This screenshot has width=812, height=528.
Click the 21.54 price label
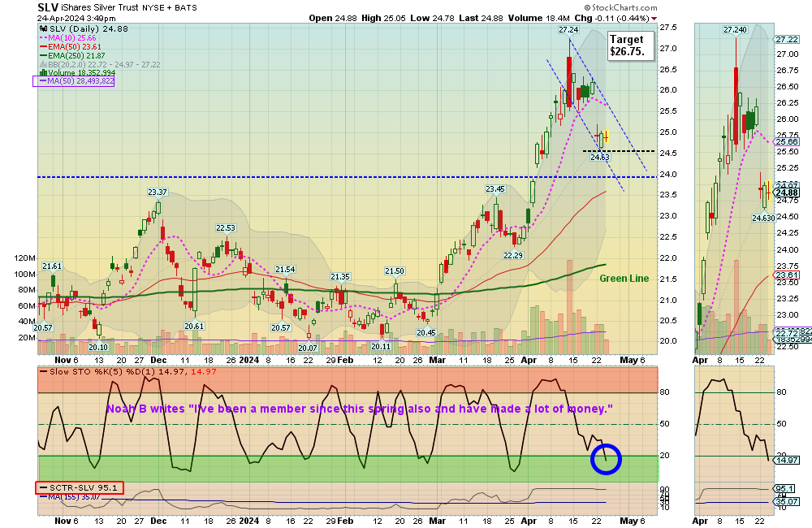[285, 270]
